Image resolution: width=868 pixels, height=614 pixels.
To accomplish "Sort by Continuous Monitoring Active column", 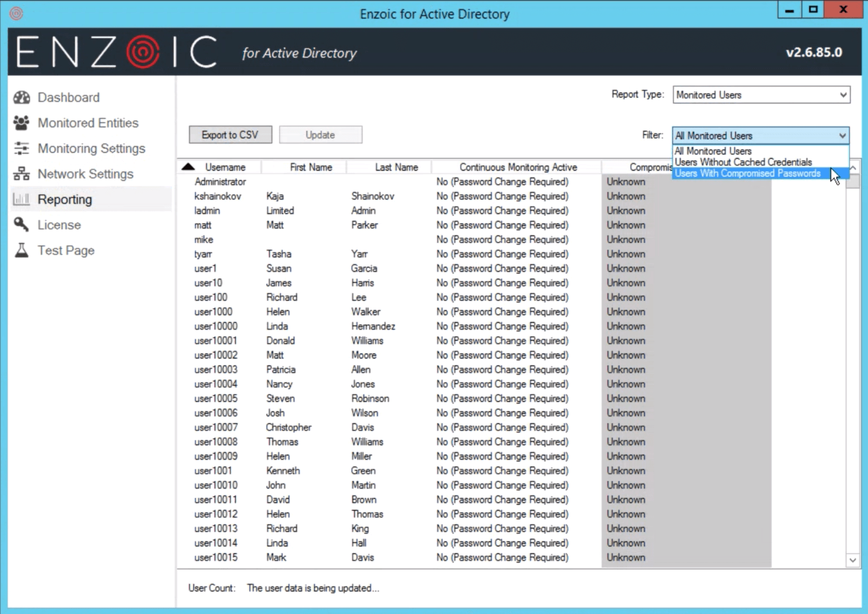I will coord(518,167).
